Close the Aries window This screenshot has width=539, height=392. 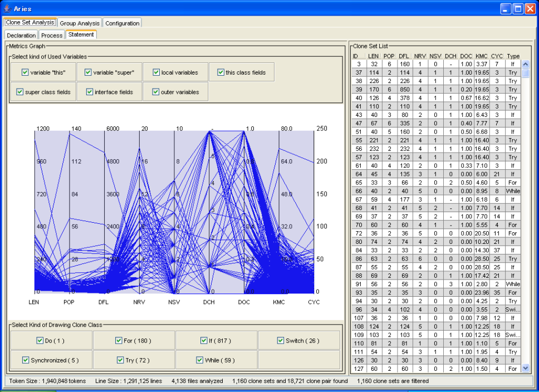click(530, 8)
